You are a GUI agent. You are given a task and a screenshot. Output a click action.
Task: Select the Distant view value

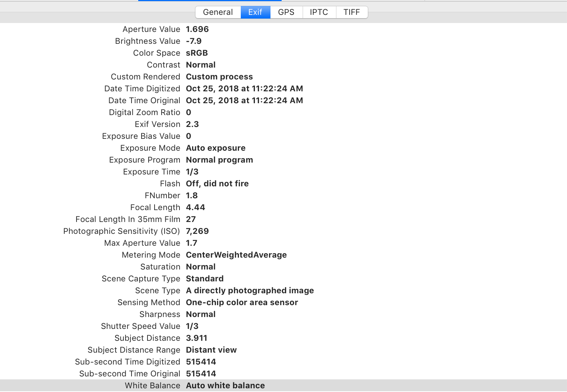coord(211,350)
